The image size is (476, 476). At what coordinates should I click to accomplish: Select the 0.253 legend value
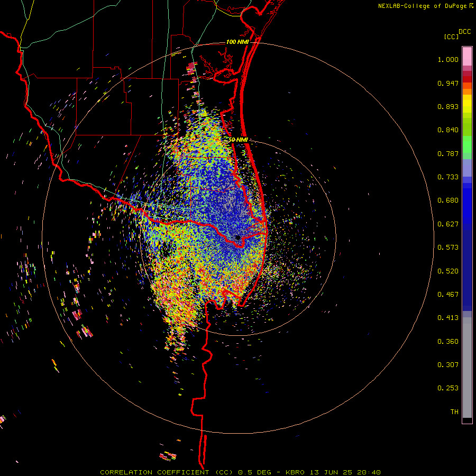pos(448,388)
